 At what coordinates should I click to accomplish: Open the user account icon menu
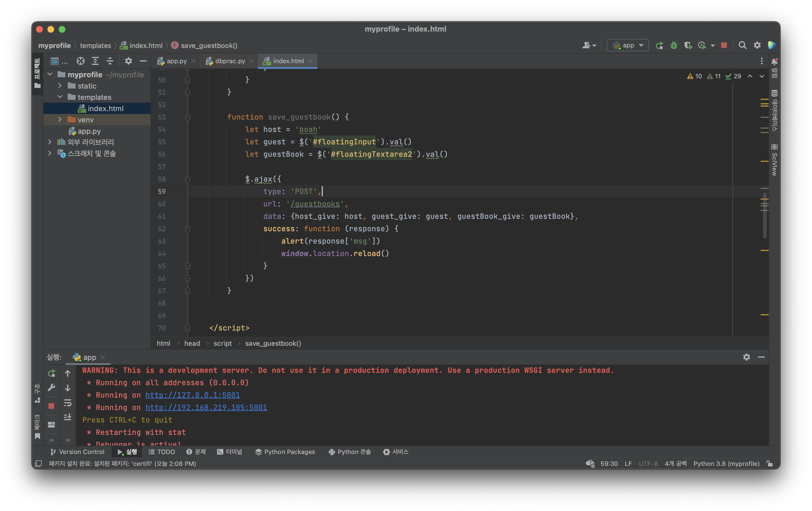point(589,45)
